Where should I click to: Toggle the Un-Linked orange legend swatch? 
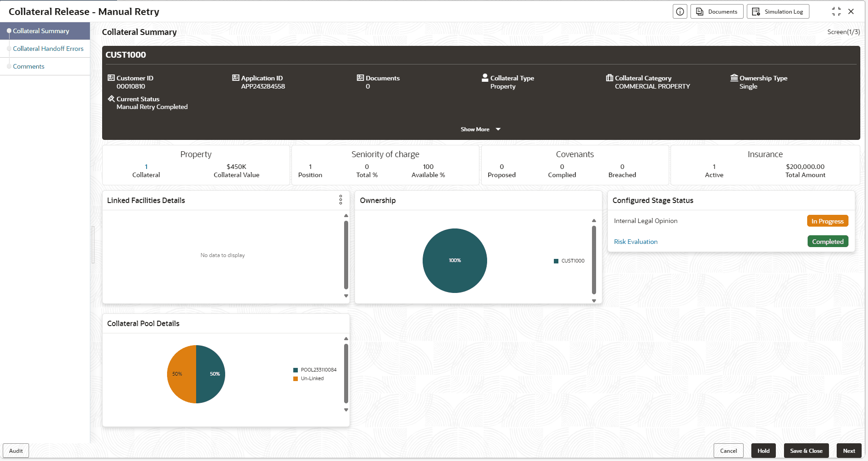point(296,379)
